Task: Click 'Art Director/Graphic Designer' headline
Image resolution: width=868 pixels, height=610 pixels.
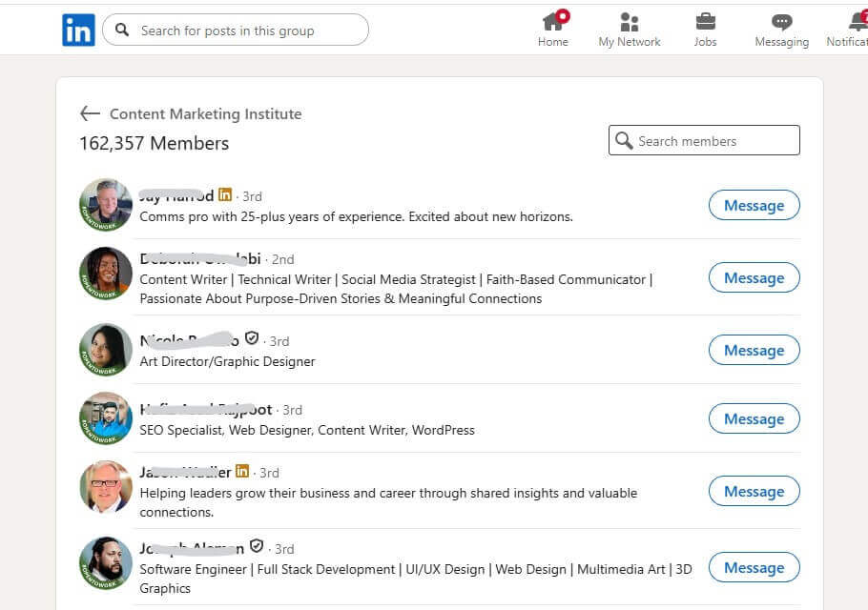Action: click(227, 361)
